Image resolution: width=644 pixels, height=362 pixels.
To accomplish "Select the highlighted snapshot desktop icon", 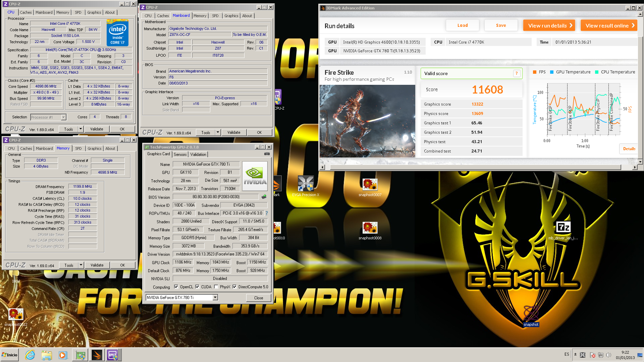I will pyautogui.click(x=531, y=316).
